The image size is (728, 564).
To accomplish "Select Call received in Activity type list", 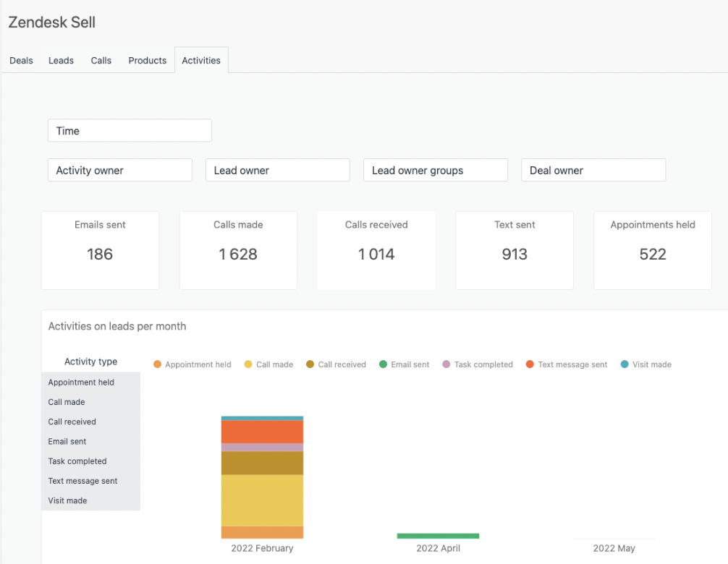I will pyautogui.click(x=72, y=422).
